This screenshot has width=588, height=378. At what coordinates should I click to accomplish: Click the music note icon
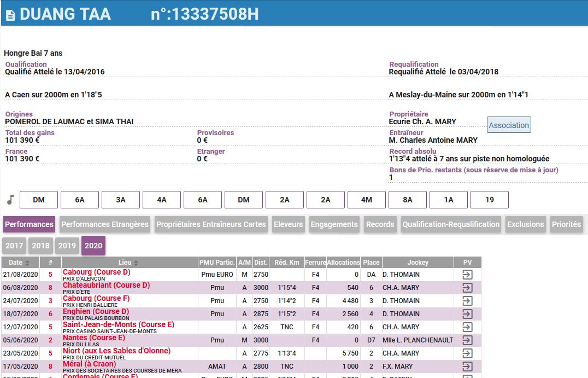coord(10,200)
